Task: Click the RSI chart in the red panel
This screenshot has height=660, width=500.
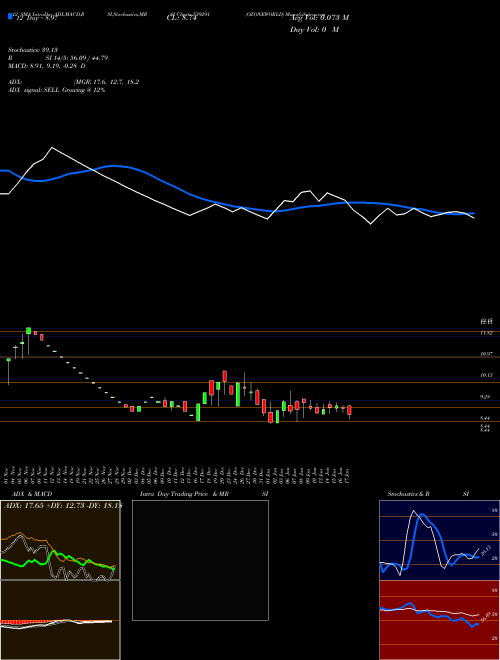Action: [x=439, y=620]
